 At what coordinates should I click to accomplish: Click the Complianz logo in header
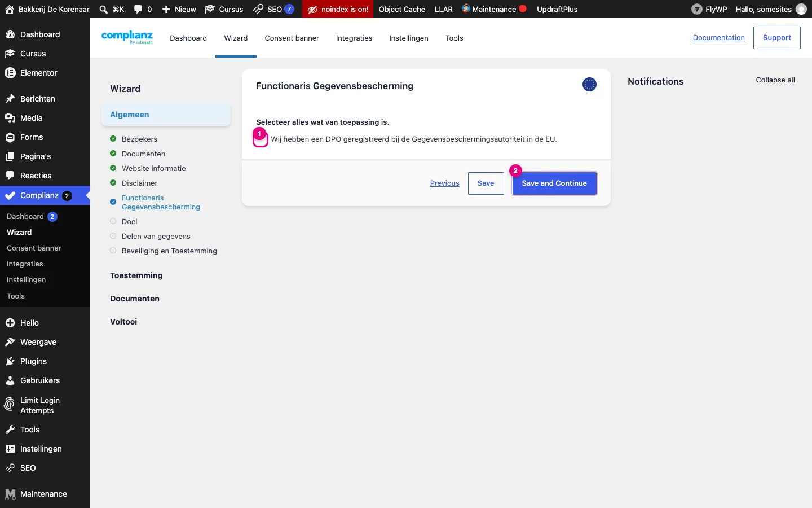point(127,37)
